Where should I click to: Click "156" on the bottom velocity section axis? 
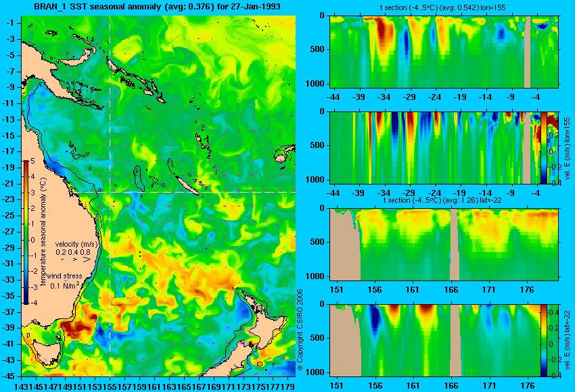coord(375,386)
